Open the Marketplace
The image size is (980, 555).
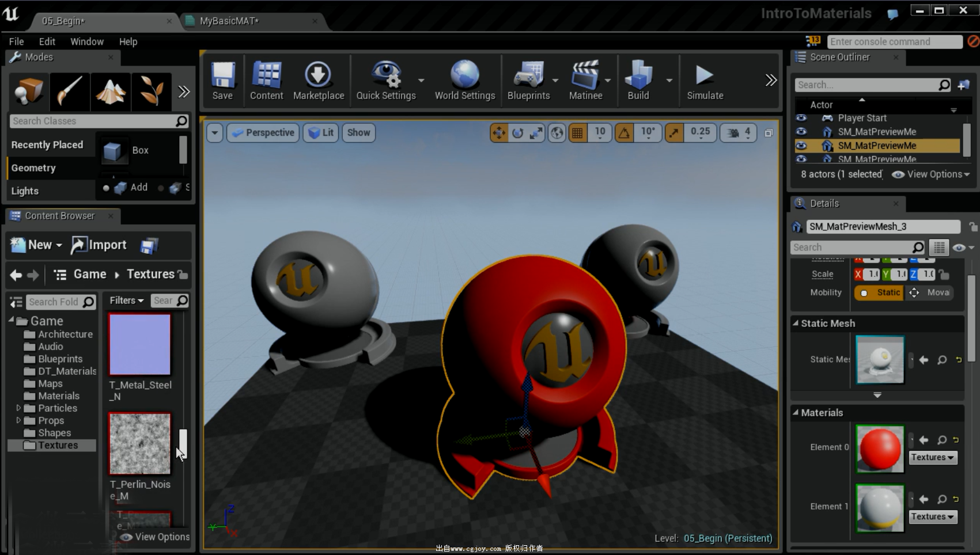318,81
